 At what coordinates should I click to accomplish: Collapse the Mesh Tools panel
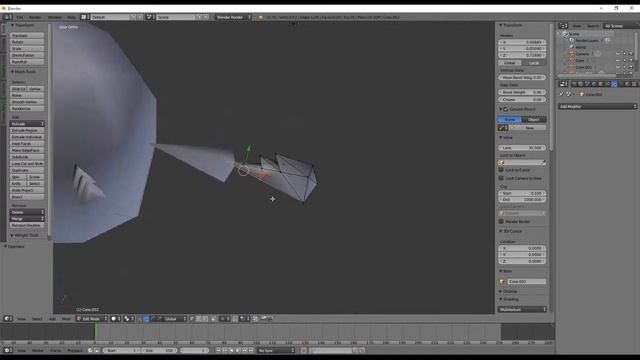click(24, 71)
